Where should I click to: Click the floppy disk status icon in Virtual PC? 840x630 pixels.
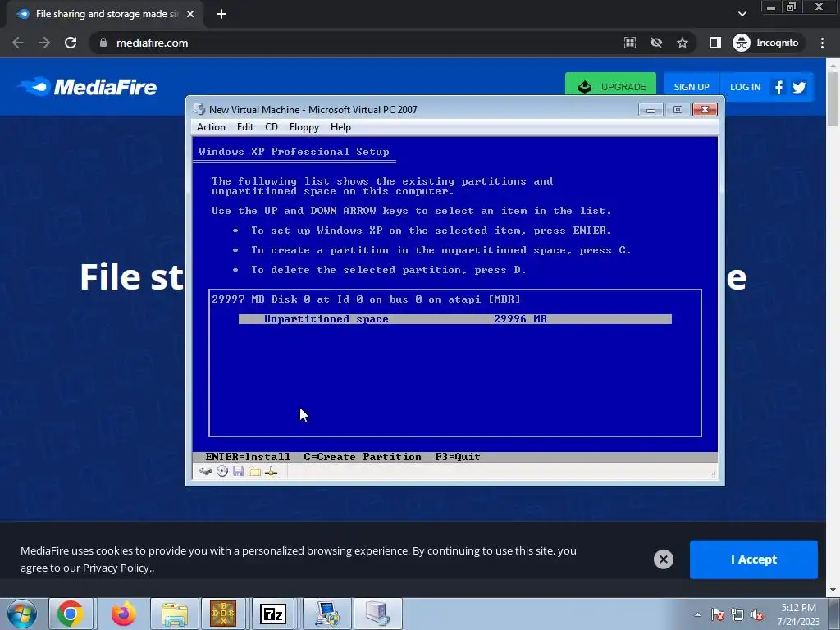[239, 472]
